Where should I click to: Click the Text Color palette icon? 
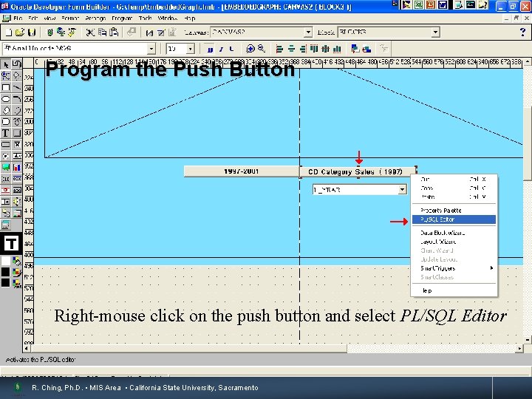16,283
